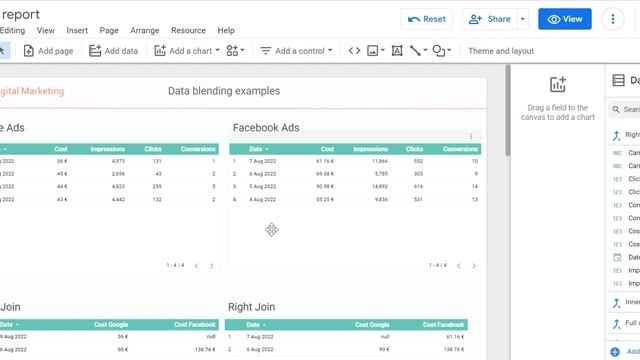Screen dimensions: 640x360
Task: Open Theme and layout panel
Action: point(501,51)
